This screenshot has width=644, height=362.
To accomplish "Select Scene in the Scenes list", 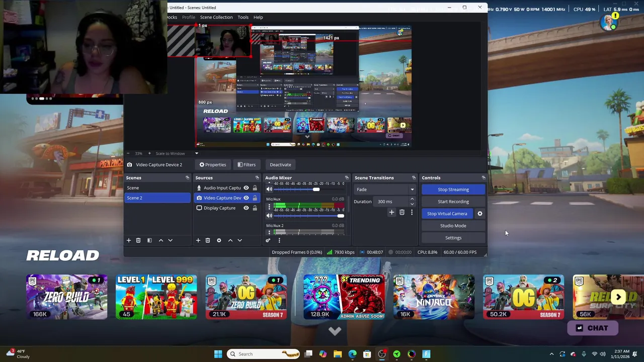I will (x=157, y=188).
